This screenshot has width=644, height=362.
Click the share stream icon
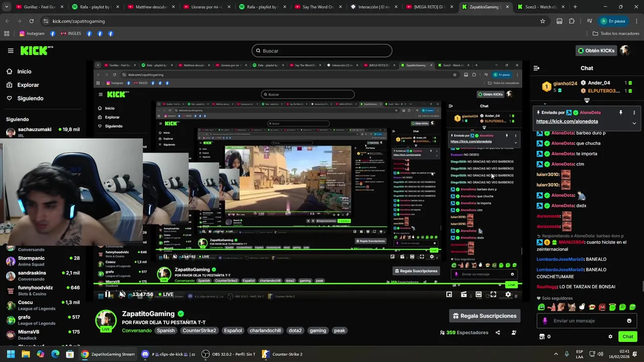click(x=498, y=332)
